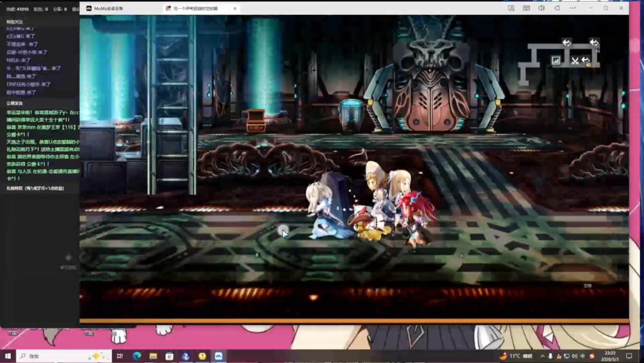644x363 pixels.
Task: Click the red Sogou S tray icon
Action: [592, 356]
